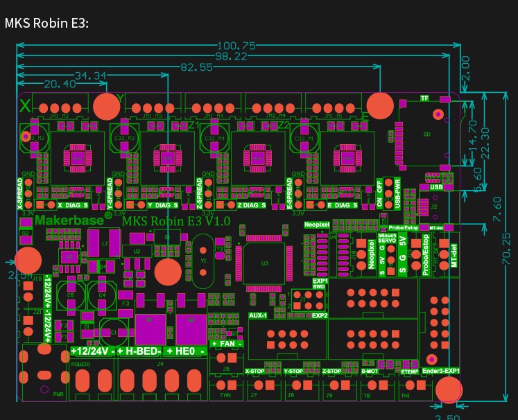
Task: Click the Z-STOP endstop label
Action: [331, 371]
